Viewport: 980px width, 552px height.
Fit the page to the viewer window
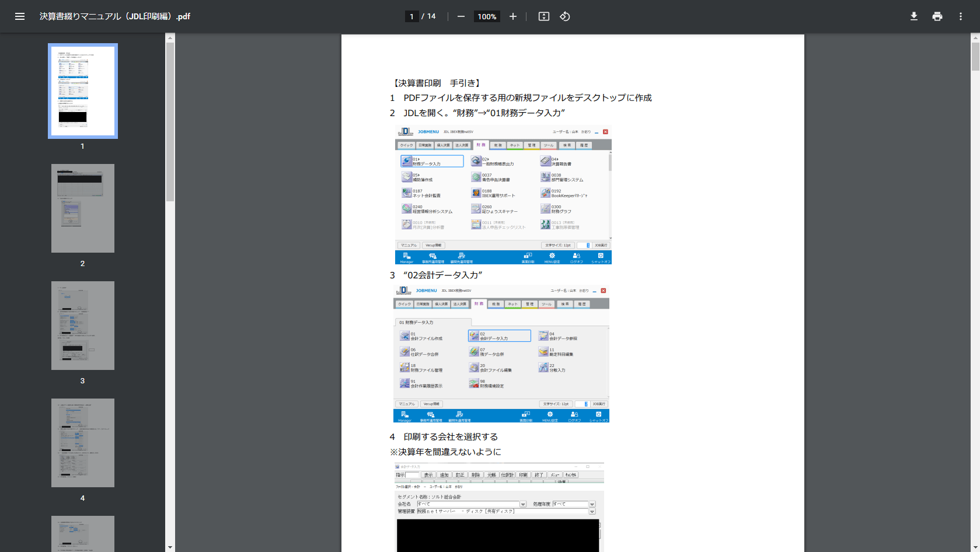[x=543, y=16]
